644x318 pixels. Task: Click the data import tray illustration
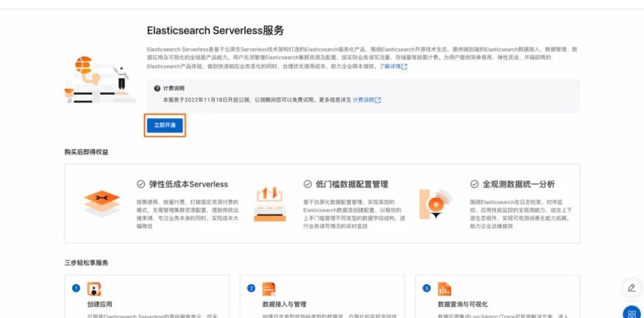click(x=270, y=204)
